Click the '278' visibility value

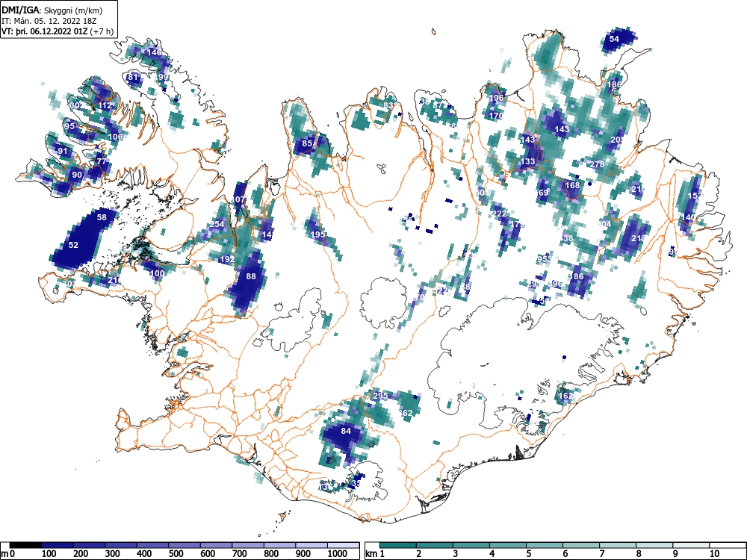(597, 164)
